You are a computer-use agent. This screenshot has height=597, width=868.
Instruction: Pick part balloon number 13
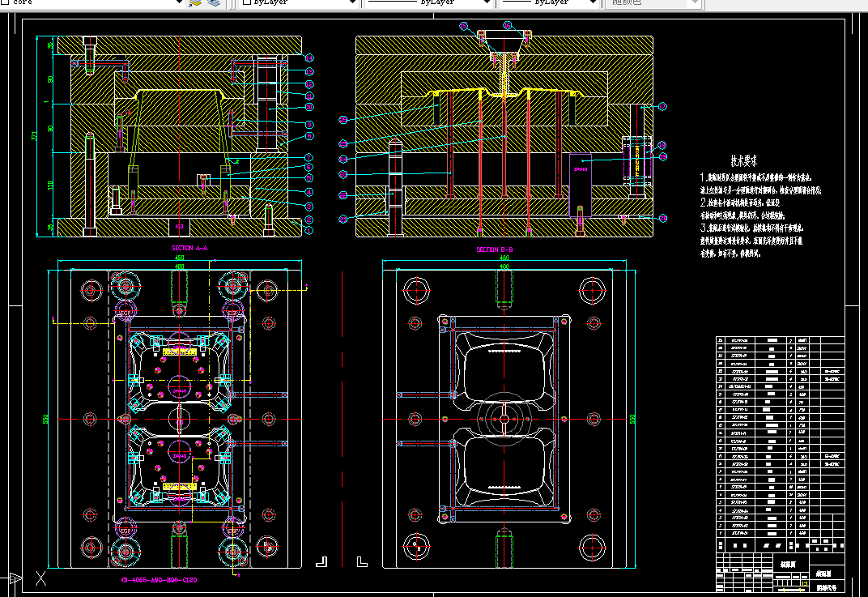point(308,71)
